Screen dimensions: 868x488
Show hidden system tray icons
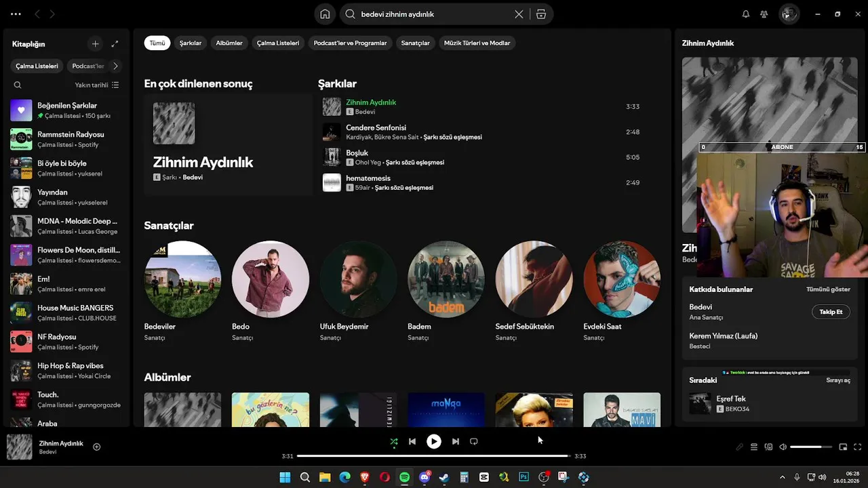pos(783,477)
